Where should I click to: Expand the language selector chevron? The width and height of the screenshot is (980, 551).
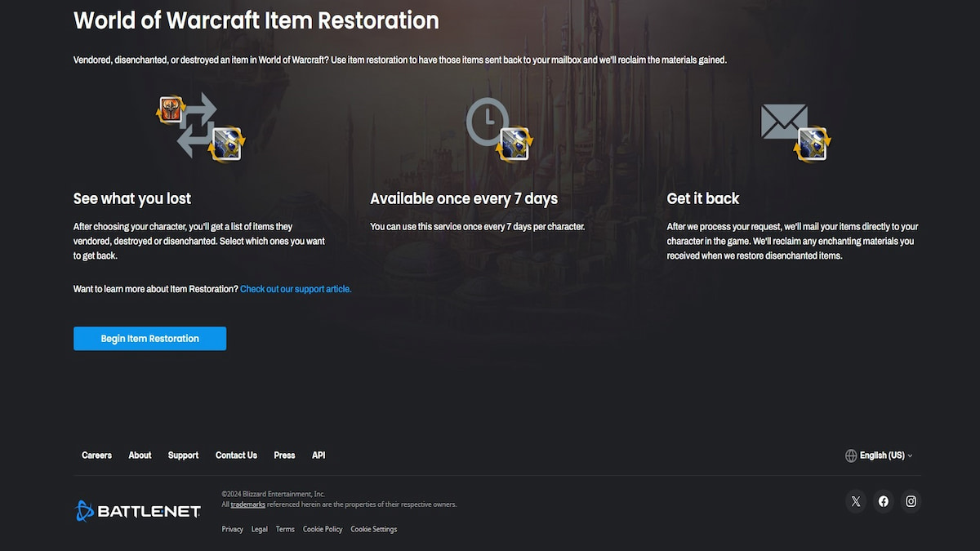tap(908, 455)
